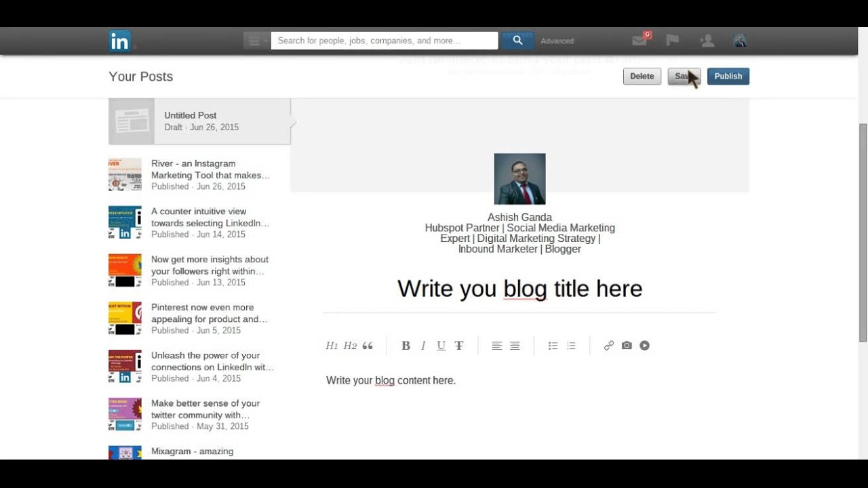
Task: Open the profile avatar menu
Action: 740,41
